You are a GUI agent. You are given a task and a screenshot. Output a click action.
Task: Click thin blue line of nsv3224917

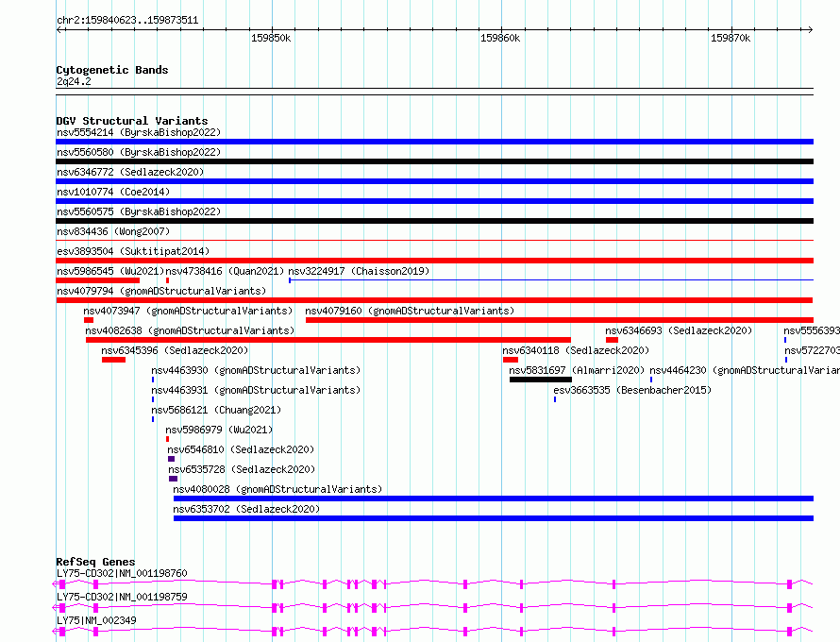coord(551,279)
